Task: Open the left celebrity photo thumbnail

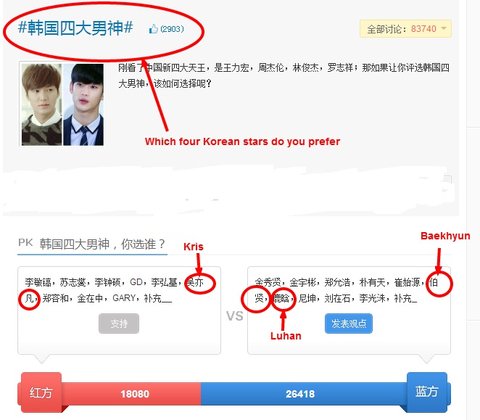Action: click(x=41, y=104)
